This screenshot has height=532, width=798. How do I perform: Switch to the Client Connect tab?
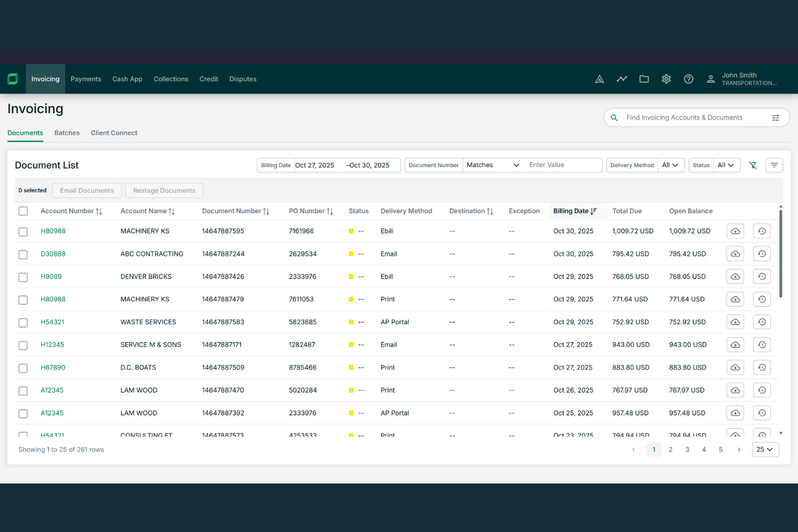(x=114, y=133)
